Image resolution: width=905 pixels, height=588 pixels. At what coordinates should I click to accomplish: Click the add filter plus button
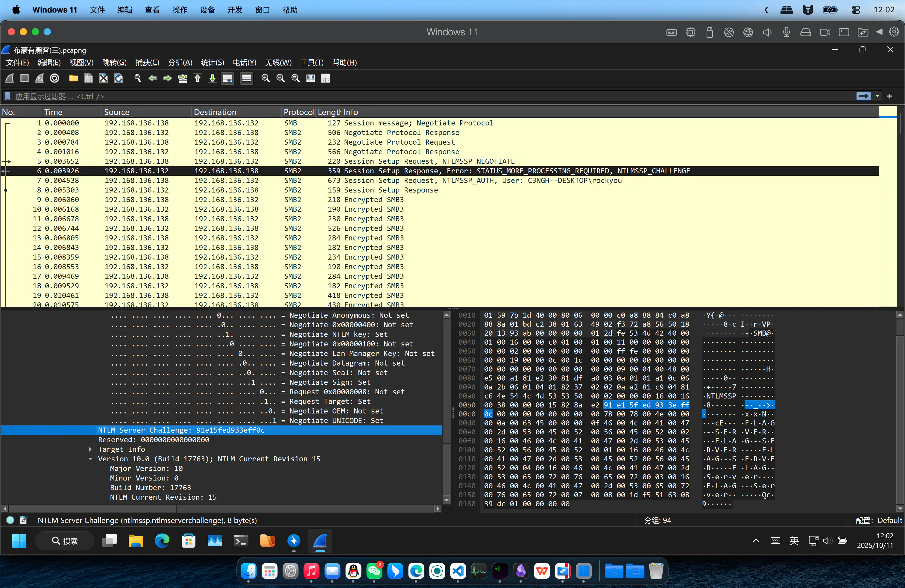[889, 96]
